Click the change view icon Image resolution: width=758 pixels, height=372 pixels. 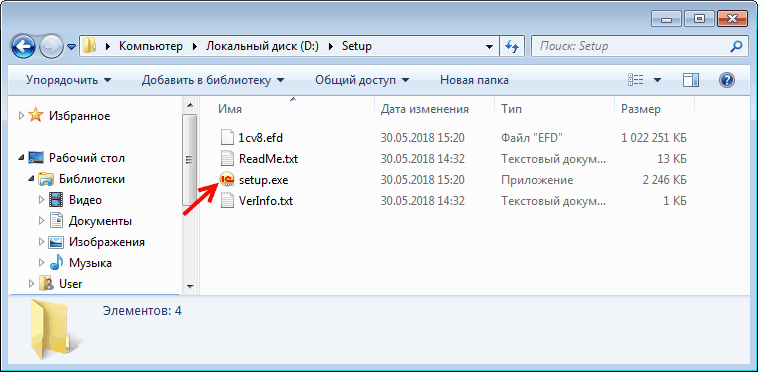pyautogui.click(x=636, y=80)
